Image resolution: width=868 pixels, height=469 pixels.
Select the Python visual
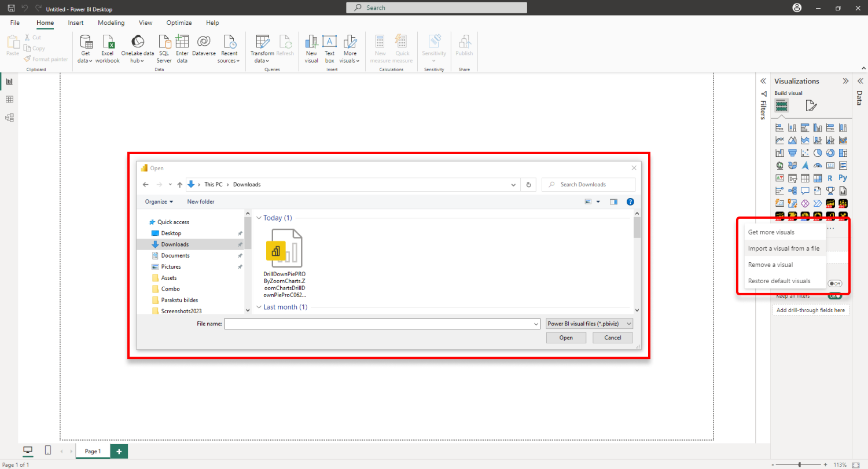[x=843, y=178]
